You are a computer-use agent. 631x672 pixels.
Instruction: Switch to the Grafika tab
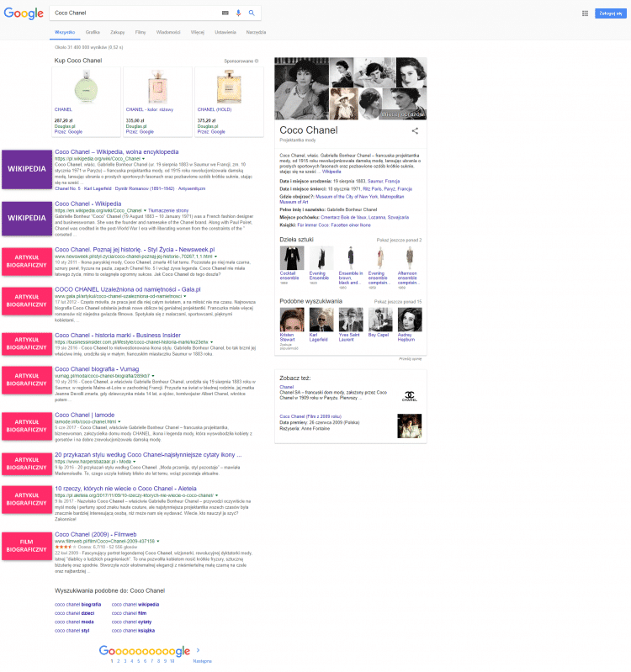[93, 32]
